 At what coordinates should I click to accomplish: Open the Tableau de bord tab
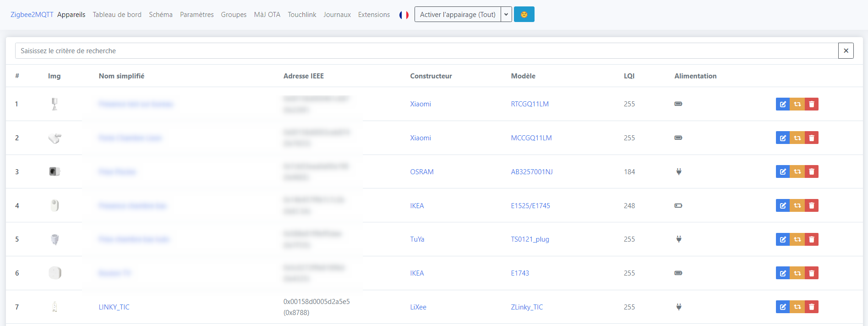(x=117, y=15)
